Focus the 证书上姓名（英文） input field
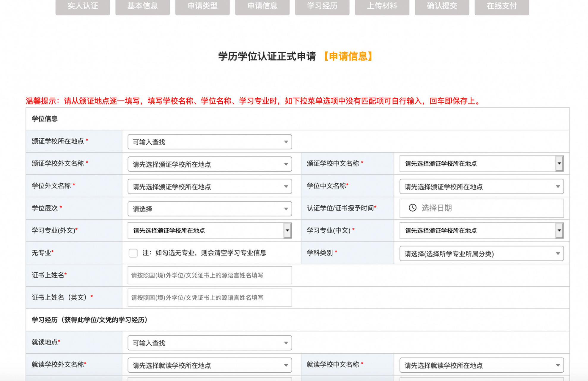The height and width of the screenshot is (381, 588). tap(210, 297)
